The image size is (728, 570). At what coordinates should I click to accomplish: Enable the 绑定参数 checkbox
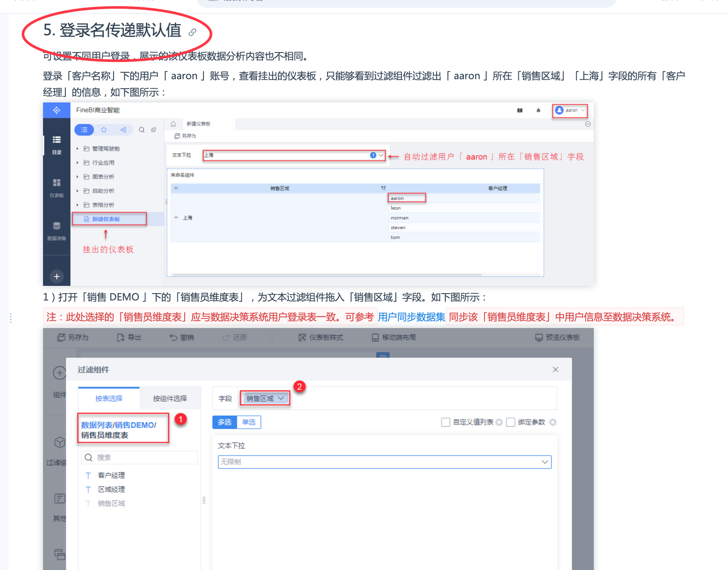click(511, 422)
